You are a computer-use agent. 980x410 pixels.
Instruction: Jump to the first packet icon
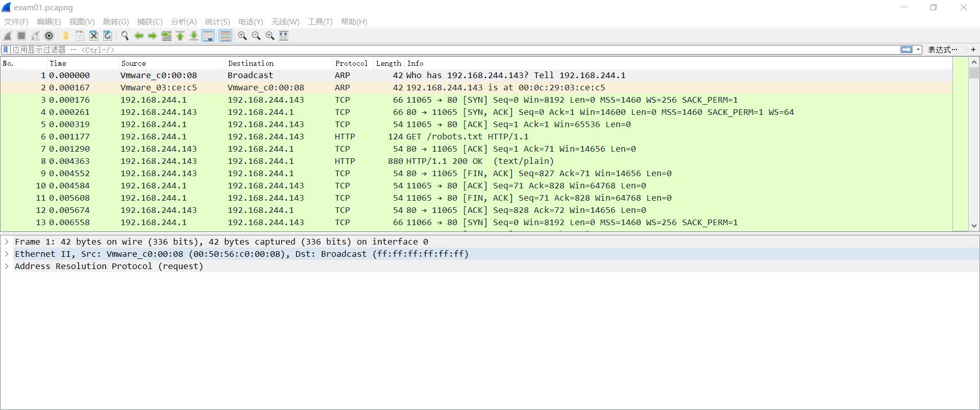point(180,36)
